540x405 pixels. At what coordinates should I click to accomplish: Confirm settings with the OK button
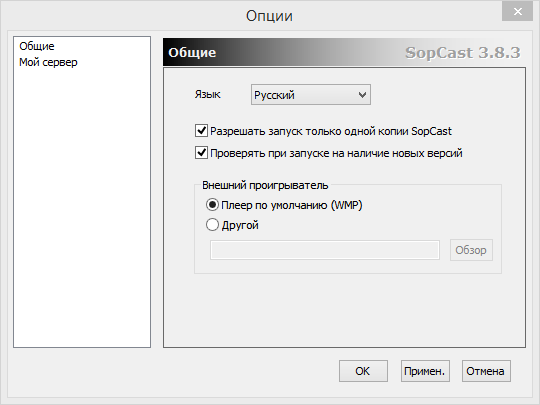[x=363, y=371]
